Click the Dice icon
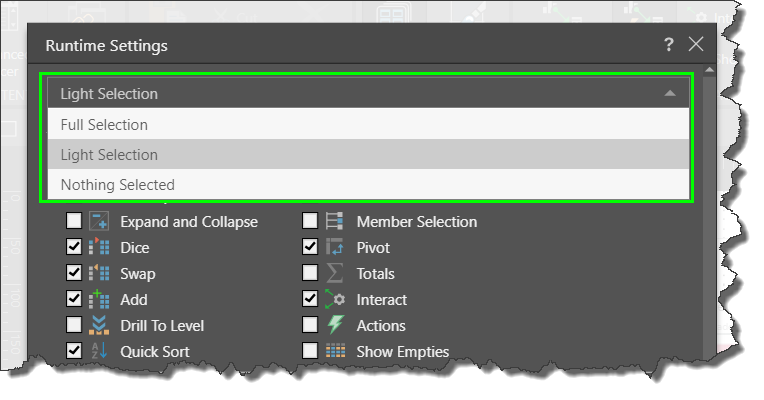 coord(98,248)
